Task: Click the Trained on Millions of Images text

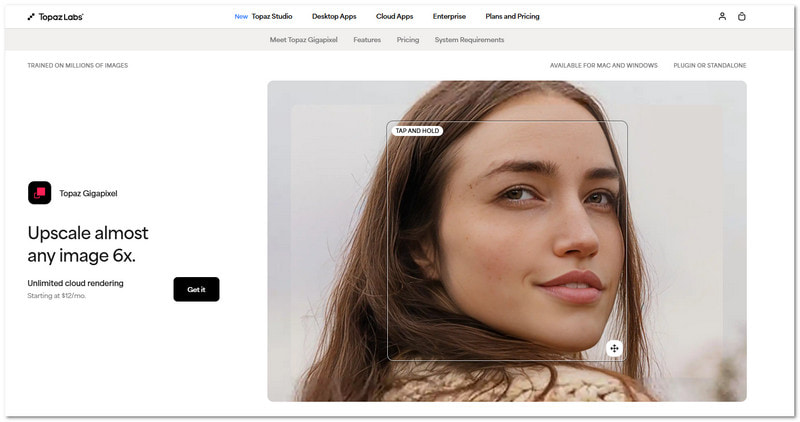Action: (77, 66)
